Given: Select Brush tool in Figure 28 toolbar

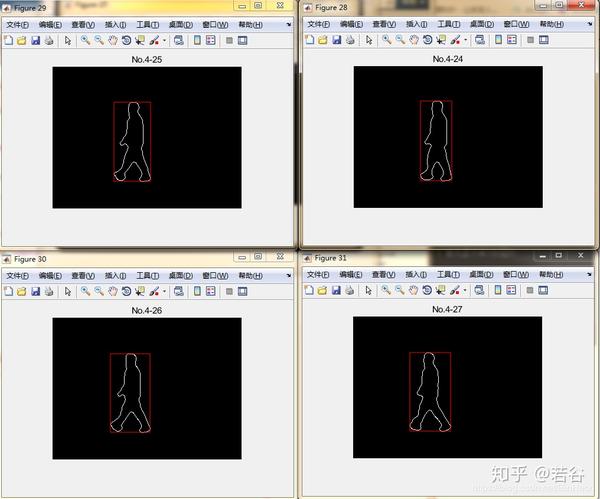Looking at the screenshot, I should point(455,40).
